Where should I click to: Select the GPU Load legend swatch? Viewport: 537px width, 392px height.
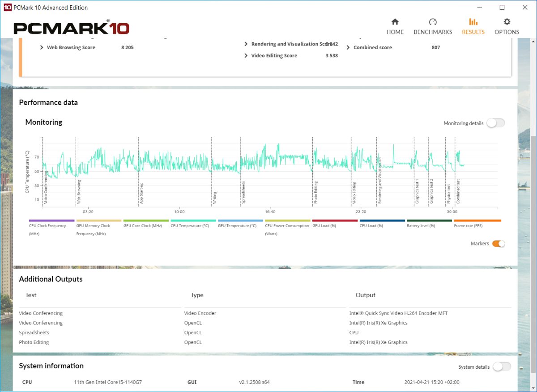click(335, 221)
